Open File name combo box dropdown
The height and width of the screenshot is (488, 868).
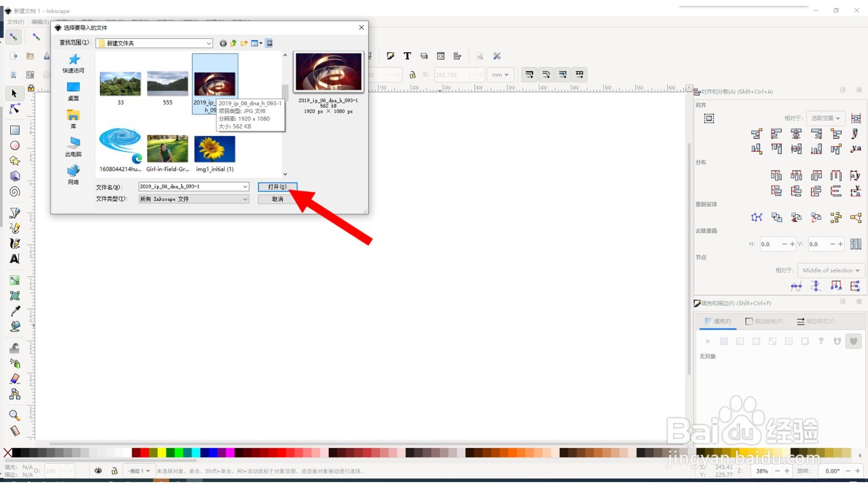(x=245, y=187)
